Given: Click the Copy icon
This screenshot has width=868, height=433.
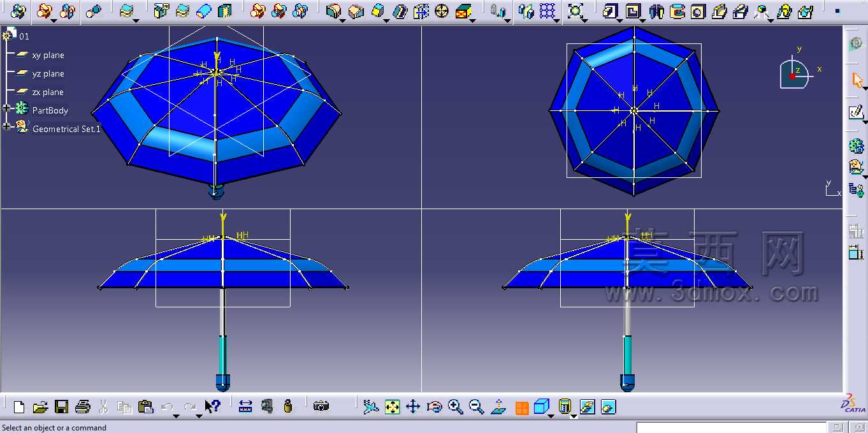Looking at the screenshot, I should point(124,407).
